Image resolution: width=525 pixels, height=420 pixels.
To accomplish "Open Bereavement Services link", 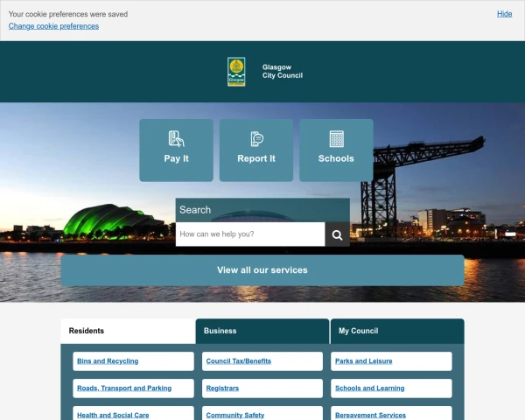I will point(370,415).
